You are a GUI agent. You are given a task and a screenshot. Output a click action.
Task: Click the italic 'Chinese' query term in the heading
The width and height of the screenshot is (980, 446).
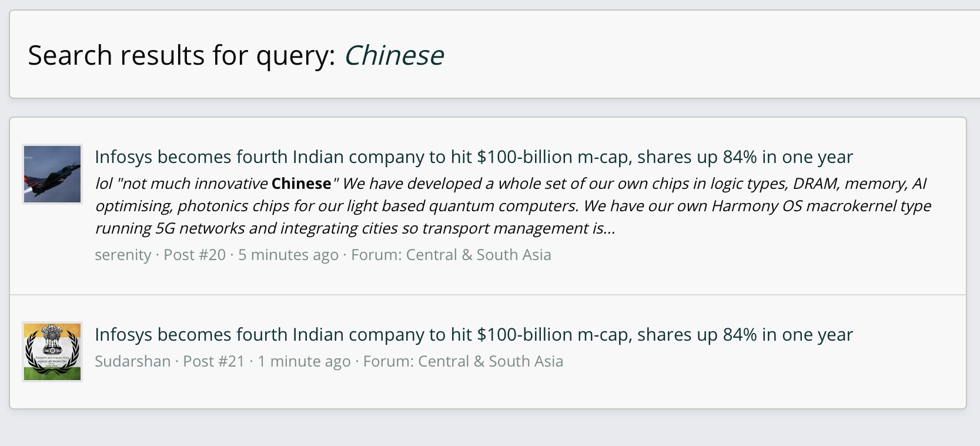394,55
